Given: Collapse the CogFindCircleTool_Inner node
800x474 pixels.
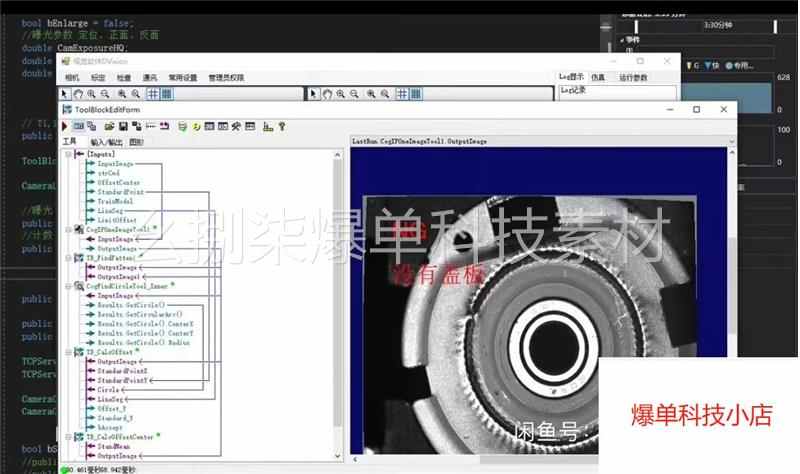Looking at the screenshot, I should coord(68,286).
